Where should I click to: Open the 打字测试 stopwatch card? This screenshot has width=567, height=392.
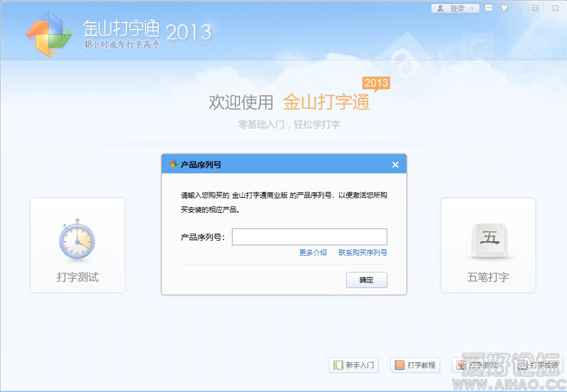(x=78, y=245)
